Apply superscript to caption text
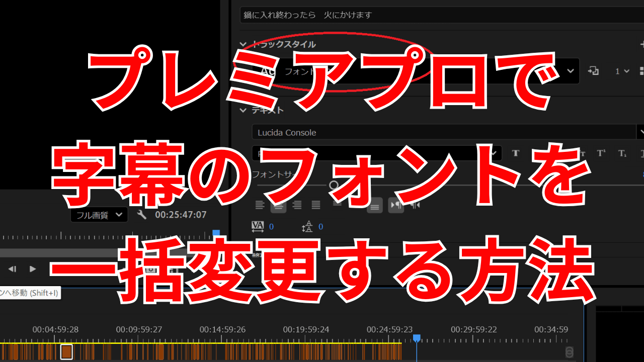The height and width of the screenshot is (362, 644). 602,152
